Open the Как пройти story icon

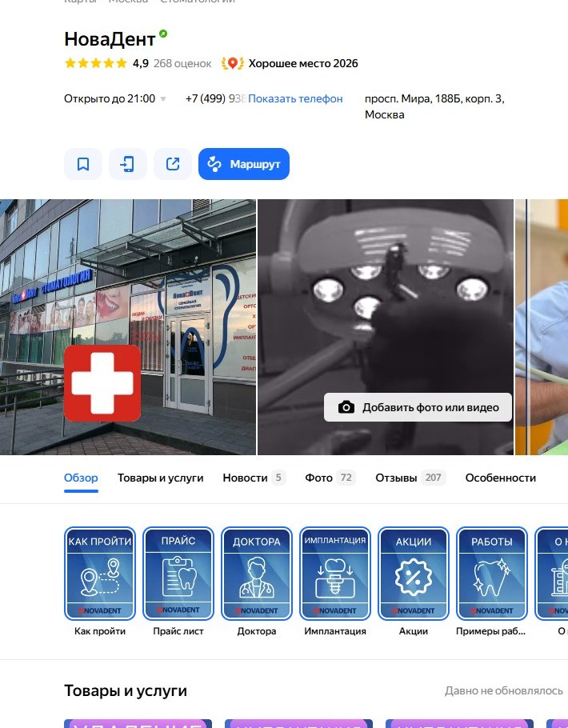100,574
